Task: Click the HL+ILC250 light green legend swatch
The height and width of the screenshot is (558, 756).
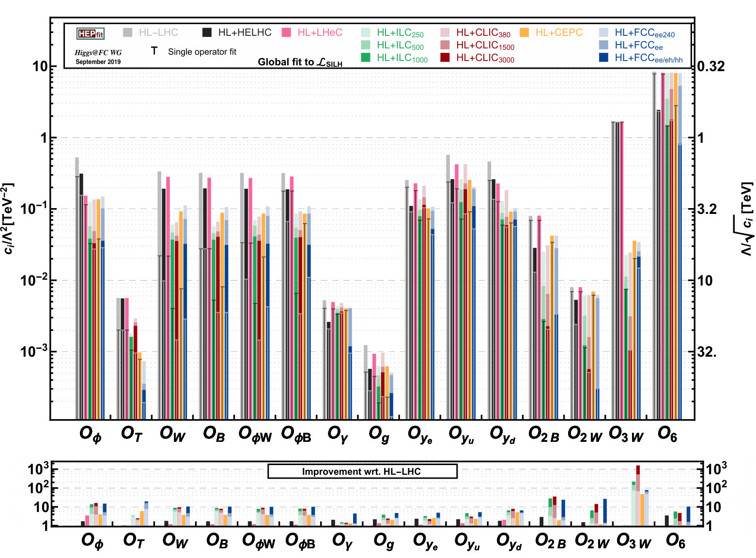Action: tap(366, 32)
